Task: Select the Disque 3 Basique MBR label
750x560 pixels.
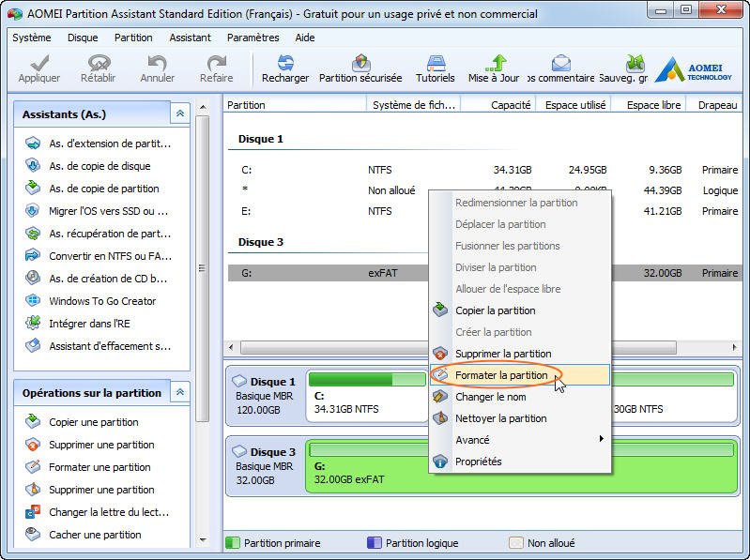Action: tap(266, 466)
